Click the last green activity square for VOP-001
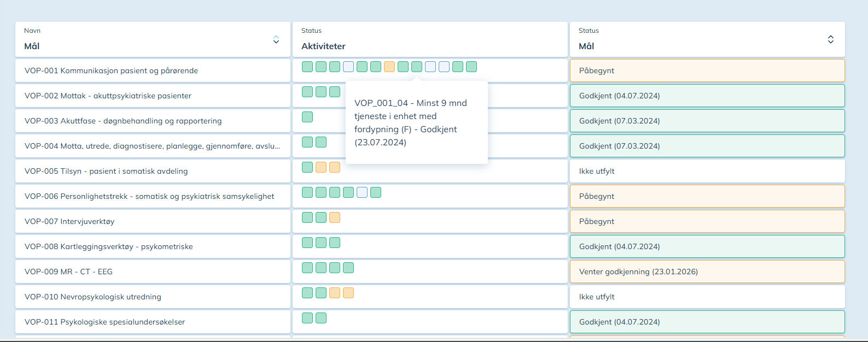Image resolution: width=868 pixels, height=342 pixels. (471, 67)
